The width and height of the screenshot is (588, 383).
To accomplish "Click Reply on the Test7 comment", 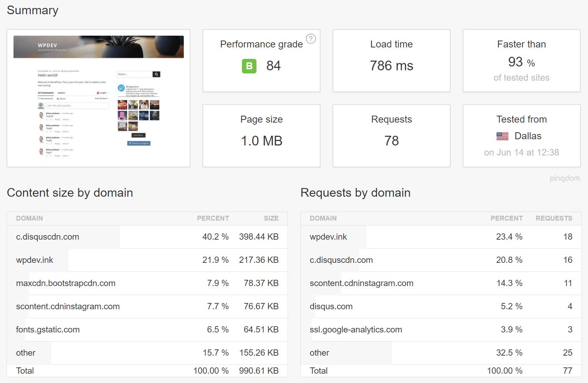I will point(57,156).
